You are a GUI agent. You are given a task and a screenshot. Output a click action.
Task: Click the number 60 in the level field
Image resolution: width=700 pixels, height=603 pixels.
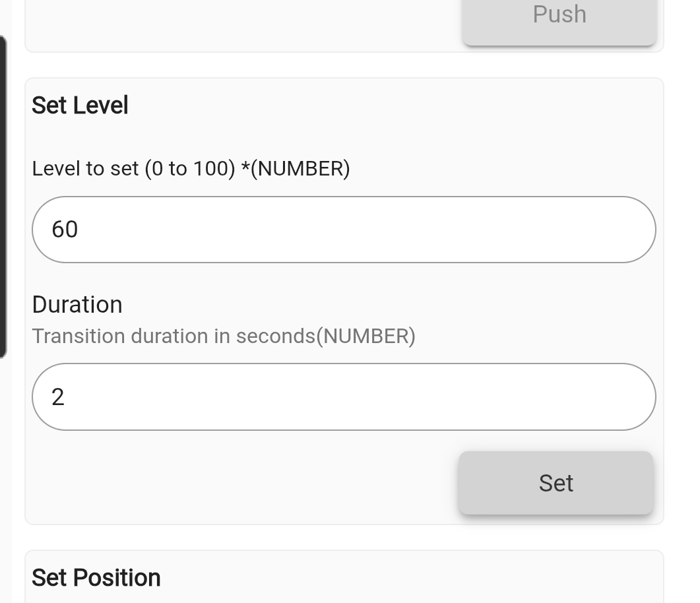pos(65,230)
